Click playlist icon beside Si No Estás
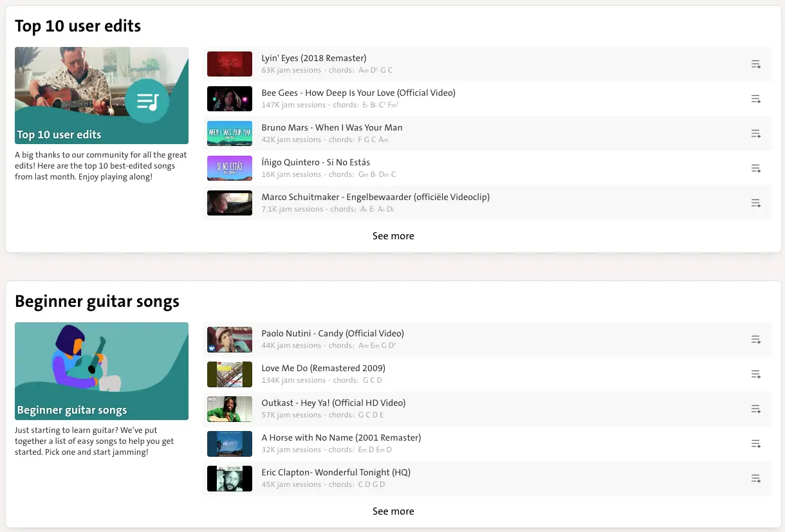Viewport: 785px width, 532px height. [x=755, y=169]
